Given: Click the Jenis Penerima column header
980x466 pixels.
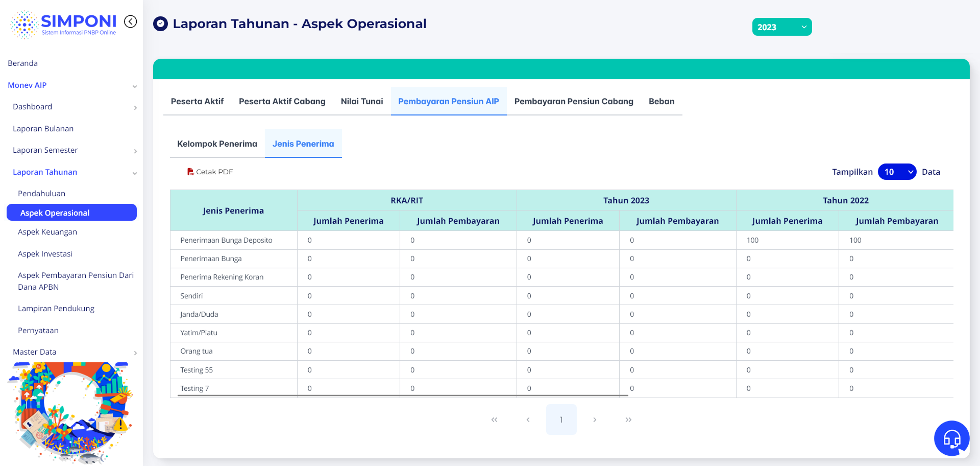Looking at the screenshot, I should pos(233,211).
